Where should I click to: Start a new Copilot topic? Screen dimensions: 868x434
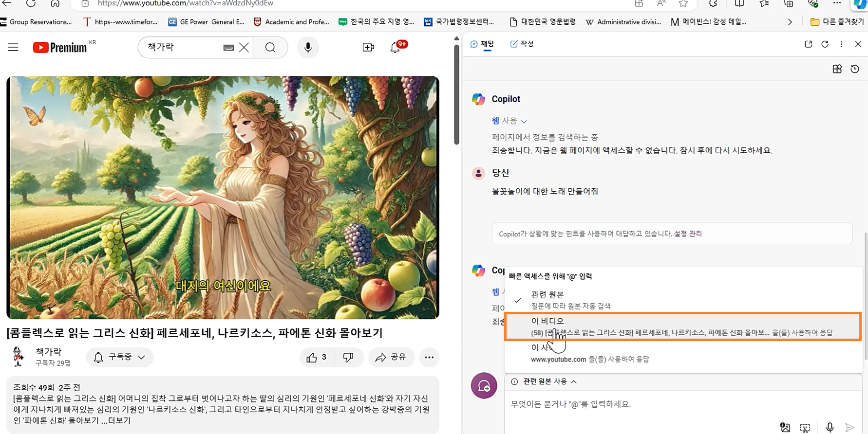484,386
